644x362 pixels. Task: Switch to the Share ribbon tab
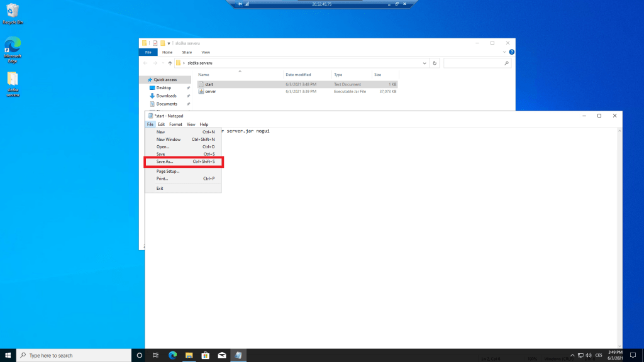tap(187, 52)
